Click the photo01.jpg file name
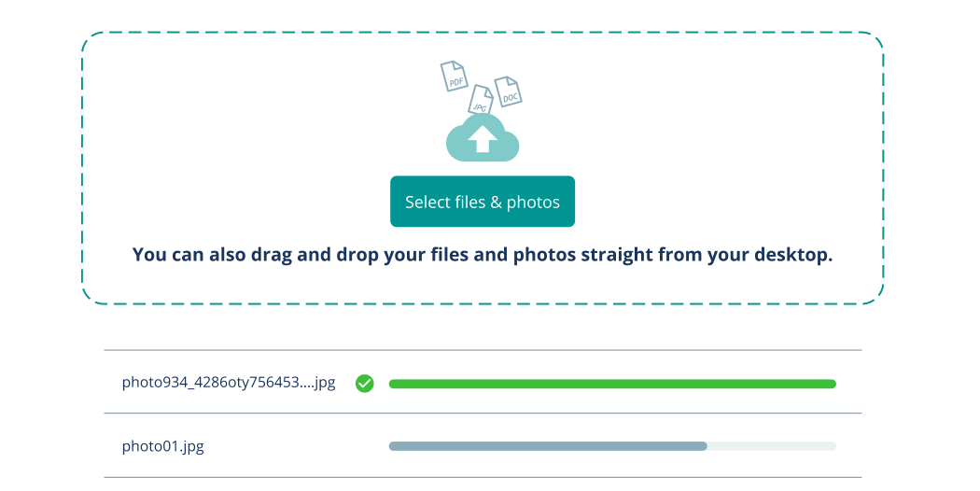The height and width of the screenshot is (491, 980). (x=163, y=446)
